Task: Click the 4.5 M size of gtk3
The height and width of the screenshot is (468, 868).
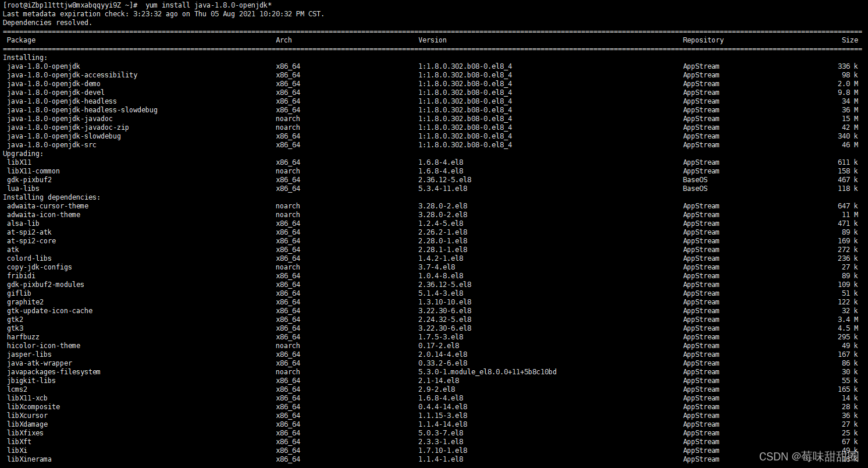Action: 848,328
